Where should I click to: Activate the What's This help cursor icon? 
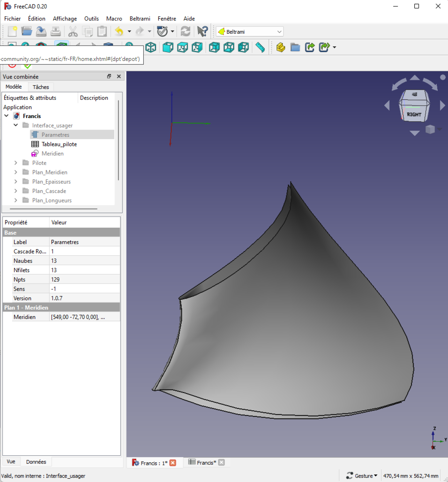point(202,31)
